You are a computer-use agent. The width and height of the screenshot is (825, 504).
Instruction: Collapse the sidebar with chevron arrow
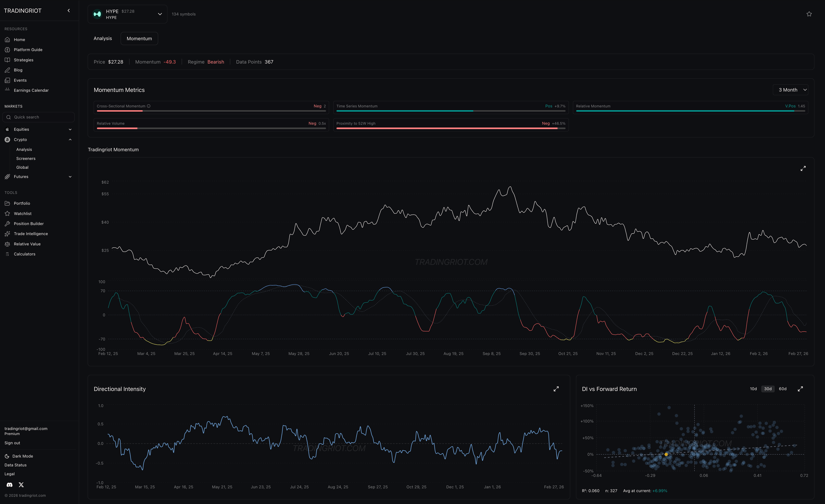coord(69,11)
